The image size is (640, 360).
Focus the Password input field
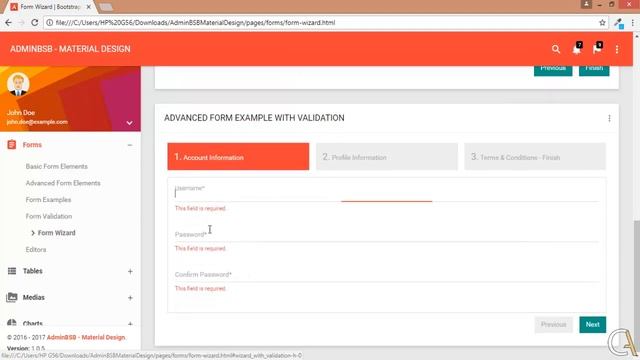[x=387, y=234]
